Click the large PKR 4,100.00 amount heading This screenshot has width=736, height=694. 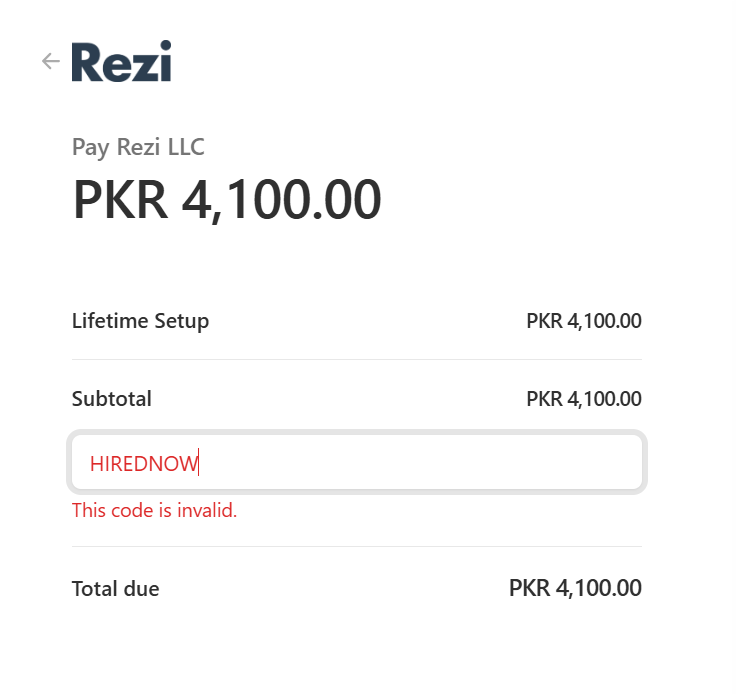227,200
